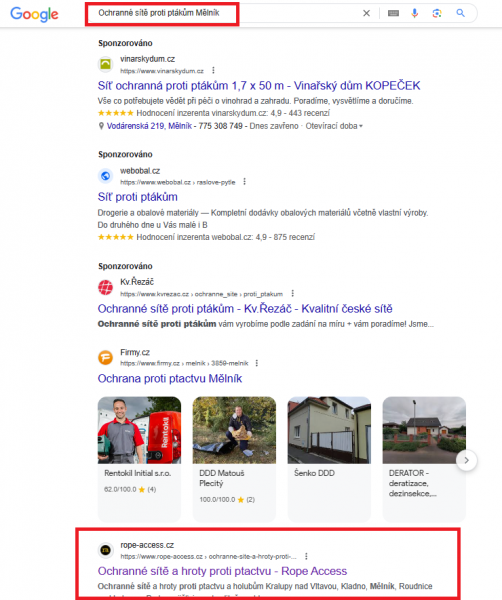Start voice search with the microphone icon

(x=414, y=13)
